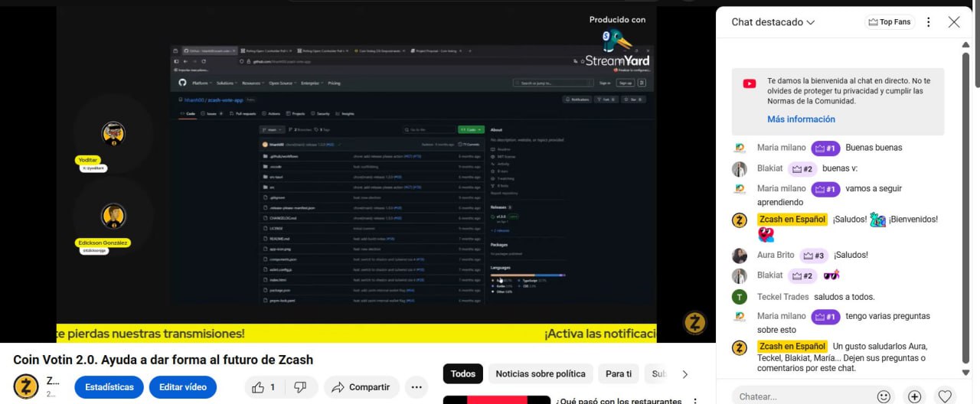Image resolution: width=980 pixels, height=404 pixels.
Task: Open the emoji picker in chat
Action: (x=884, y=396)
